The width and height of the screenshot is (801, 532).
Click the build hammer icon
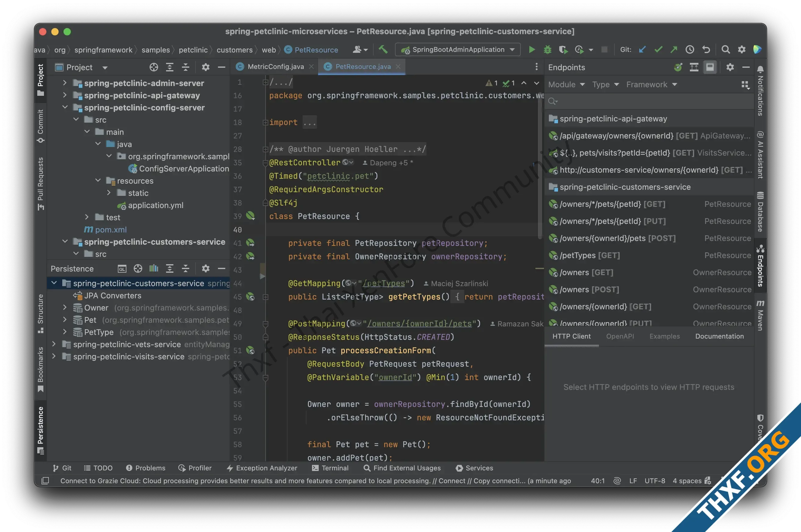tap(383, 49)
